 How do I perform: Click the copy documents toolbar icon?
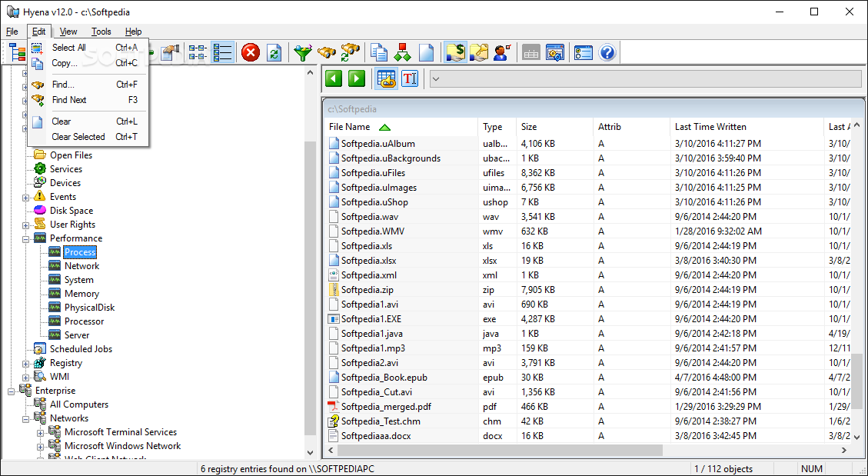pos(379,52)
